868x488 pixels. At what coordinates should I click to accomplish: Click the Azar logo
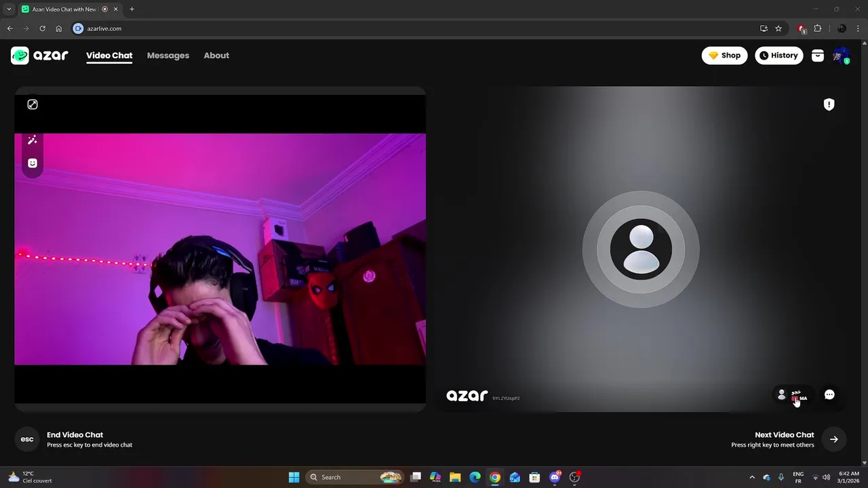coord(39,56)
